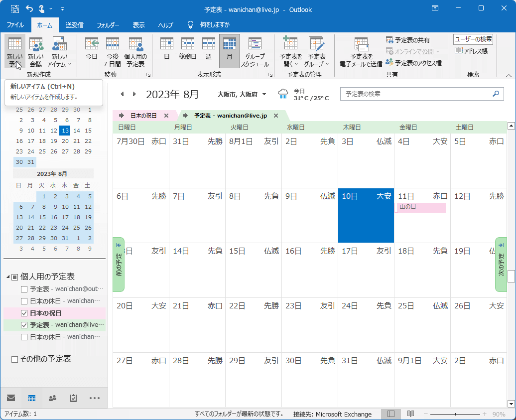Screen dimensions: 516x420
Task: Open the フォルダー tab
Action: 108,25
